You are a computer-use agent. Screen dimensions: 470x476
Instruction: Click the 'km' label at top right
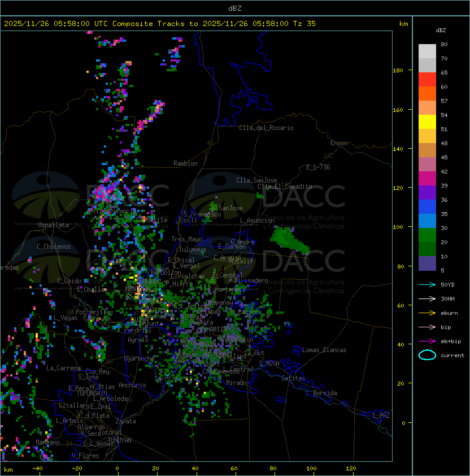point(403,24)
